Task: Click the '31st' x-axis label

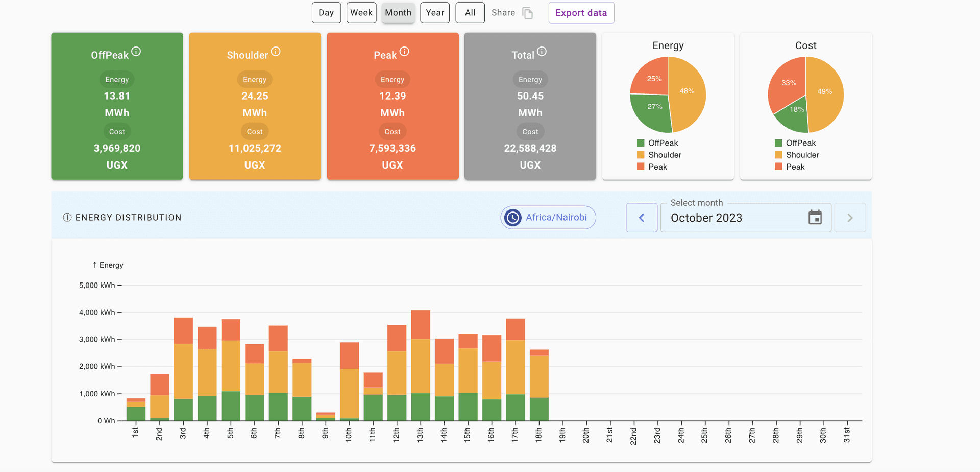Action: (847, 435)
